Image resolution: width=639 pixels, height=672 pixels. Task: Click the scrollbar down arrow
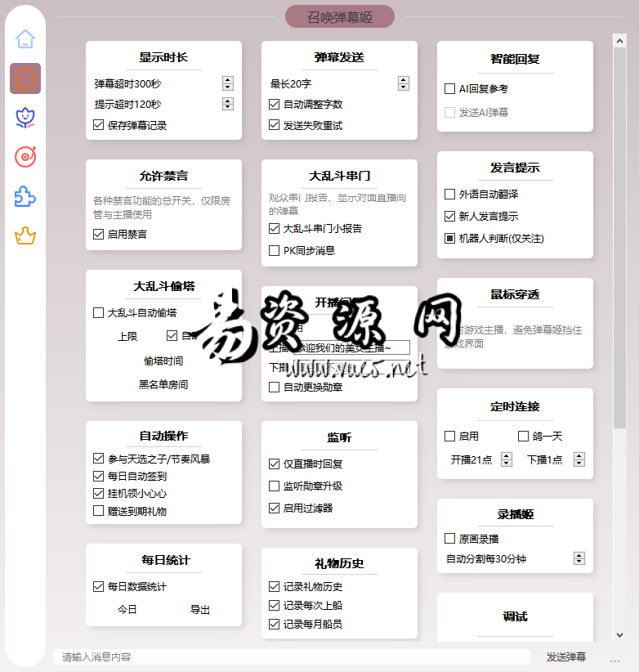point(619,634)
